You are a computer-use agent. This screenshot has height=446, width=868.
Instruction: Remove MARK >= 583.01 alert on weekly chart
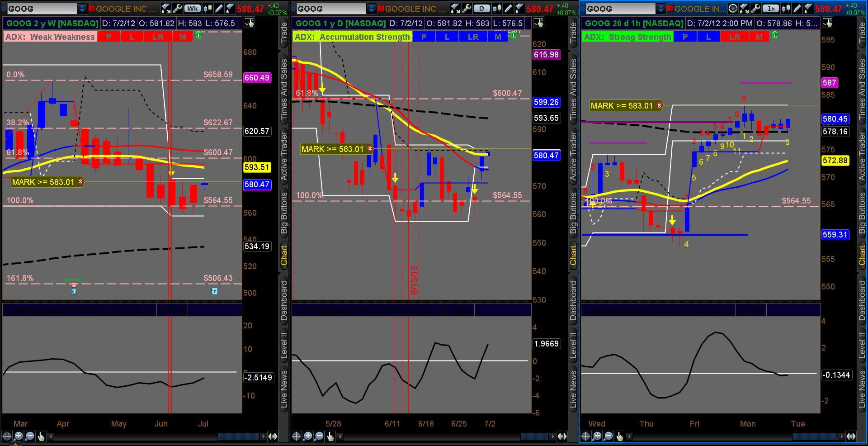80,182
